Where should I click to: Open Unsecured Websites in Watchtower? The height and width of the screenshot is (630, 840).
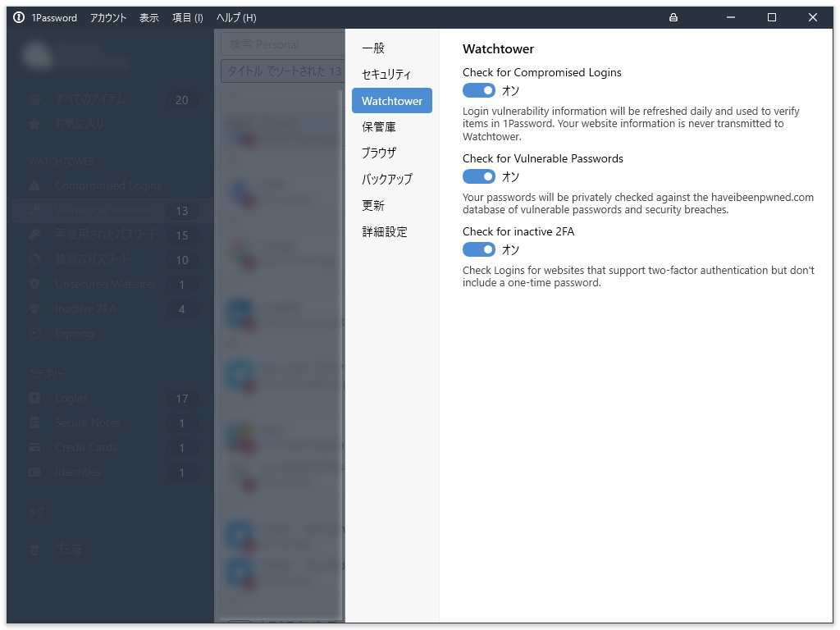point(107,284)
